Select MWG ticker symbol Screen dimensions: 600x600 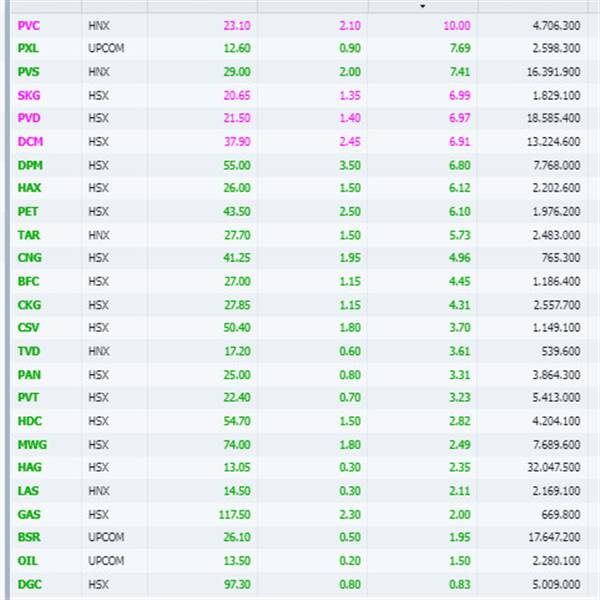32,445
